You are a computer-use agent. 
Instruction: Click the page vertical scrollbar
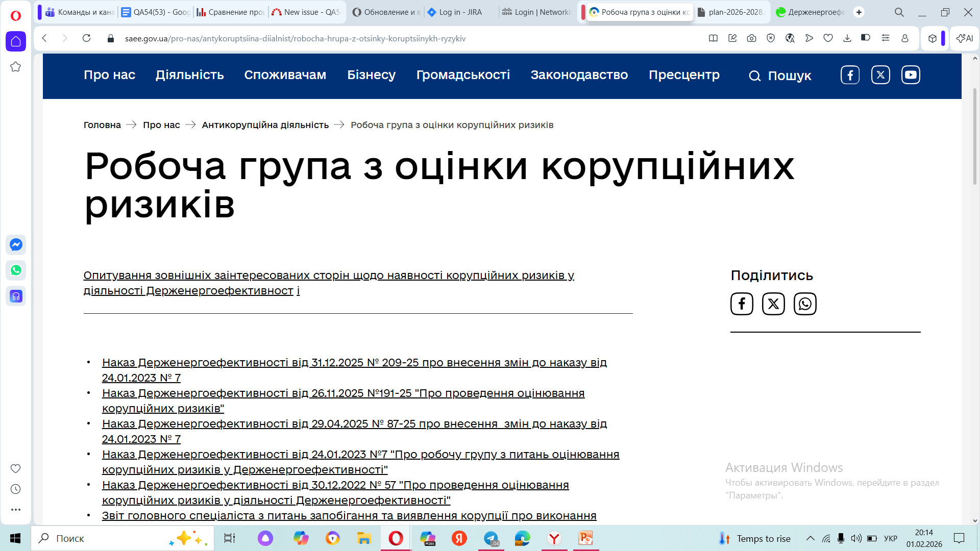pos(975,138)
